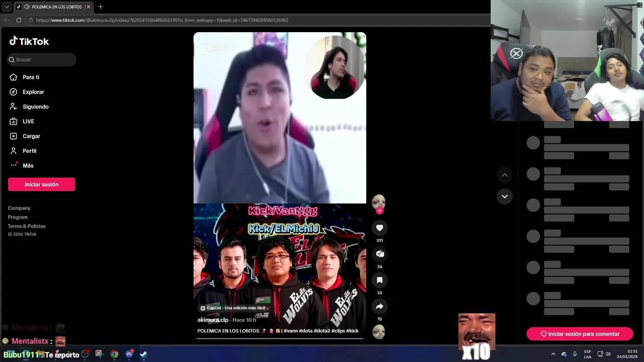Image resolution: width=644 pixels, height=362 pixels.
Task: Go to the next video with the down chevron
Action: [x=505, y=197]
